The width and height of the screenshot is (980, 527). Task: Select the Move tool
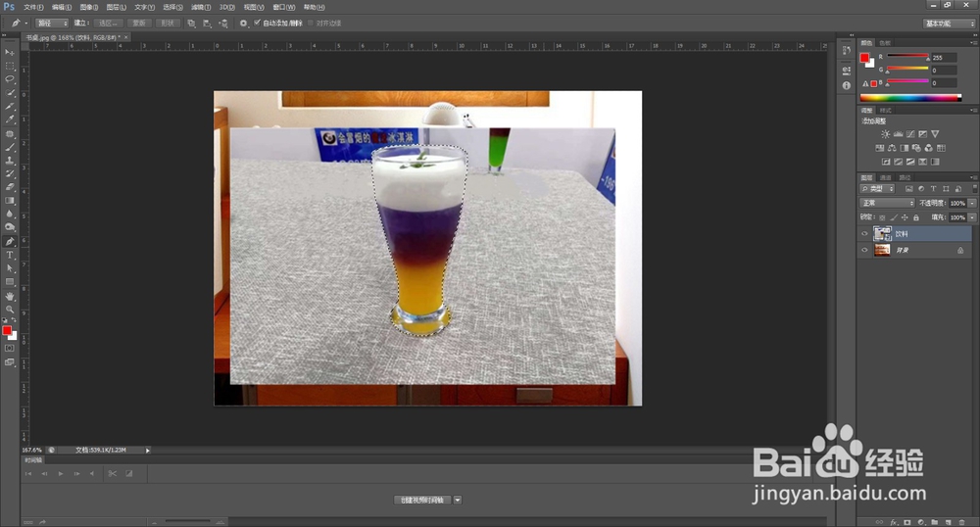pos(10,53)
